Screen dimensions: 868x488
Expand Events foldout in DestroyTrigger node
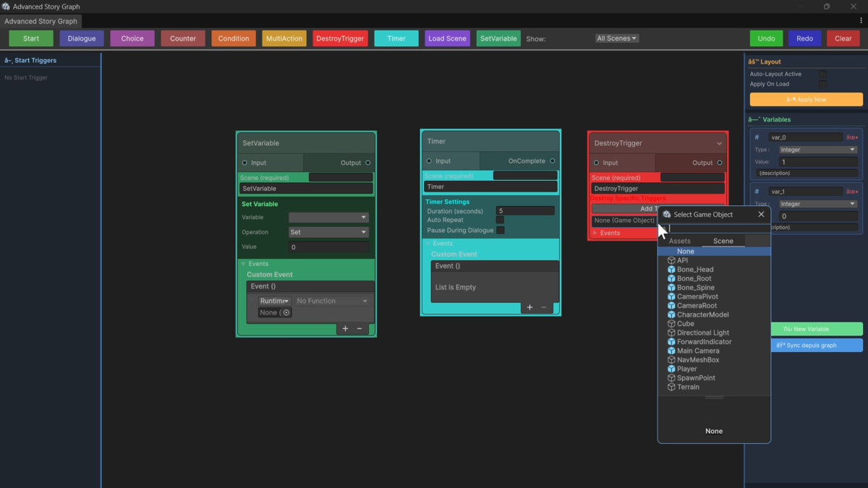[595, 233]
